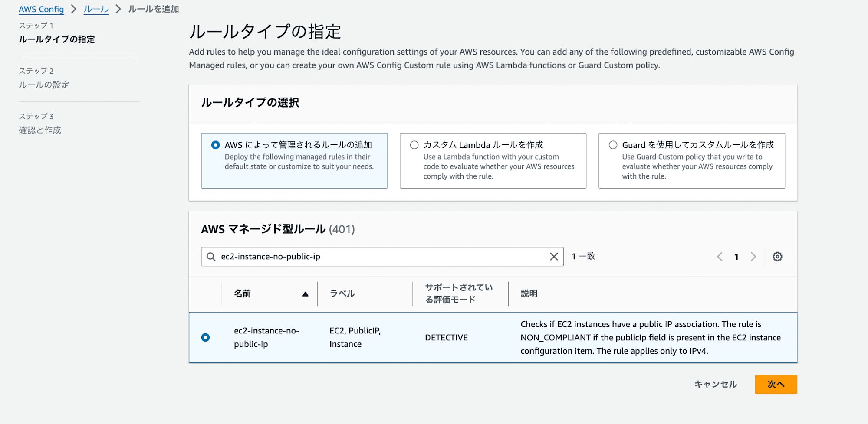Click the EC2, PublicIP, Instance label cell
The height and width of the screenshot is (424, 868).
click(355, 337)
